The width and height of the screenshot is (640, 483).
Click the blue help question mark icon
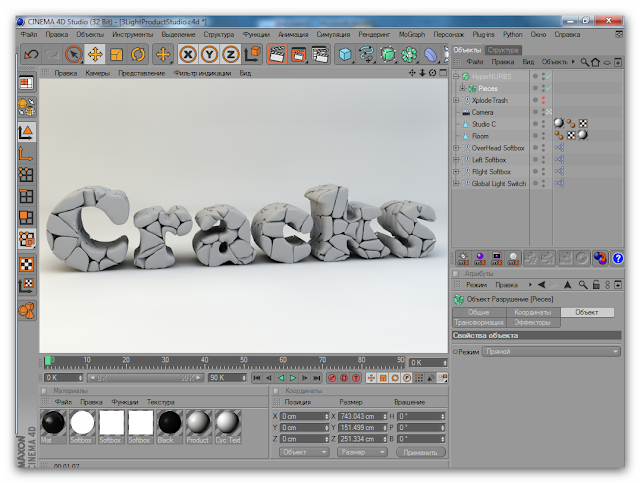tap(617, 258)
